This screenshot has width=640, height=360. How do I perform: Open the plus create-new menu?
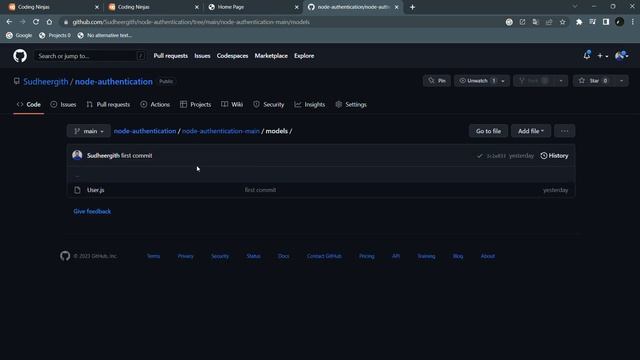pos(602,56)
